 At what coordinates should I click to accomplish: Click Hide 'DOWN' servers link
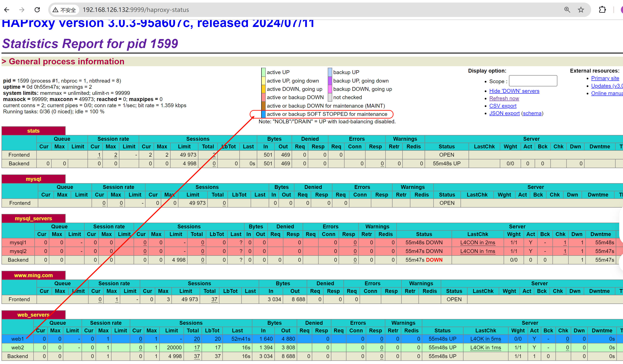pos(514,91)
